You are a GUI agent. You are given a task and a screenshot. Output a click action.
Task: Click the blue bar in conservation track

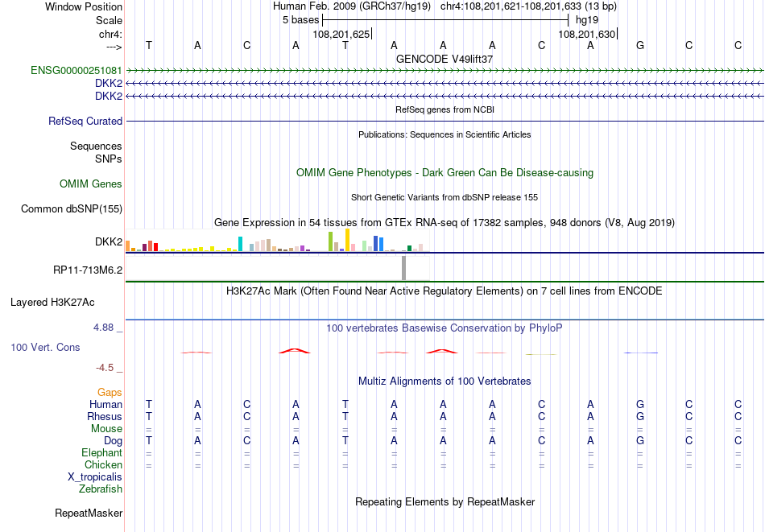click(641, 353)
